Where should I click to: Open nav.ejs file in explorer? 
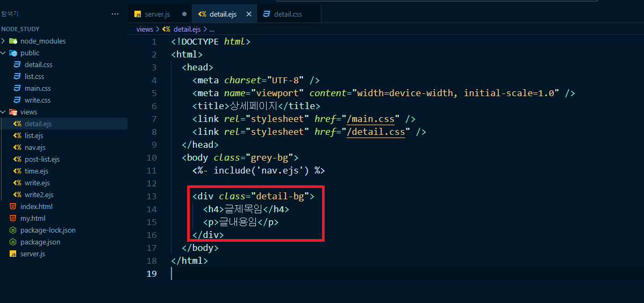35,147
